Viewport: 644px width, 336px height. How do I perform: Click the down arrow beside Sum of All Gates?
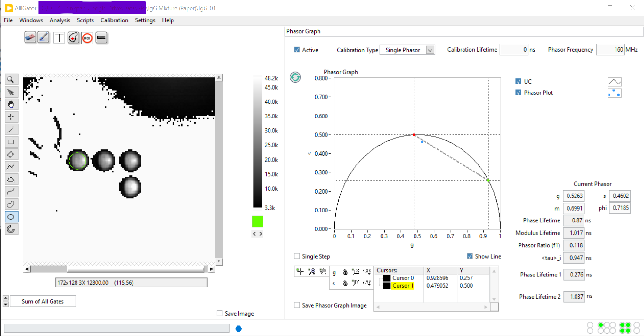(x=6, y=304)
